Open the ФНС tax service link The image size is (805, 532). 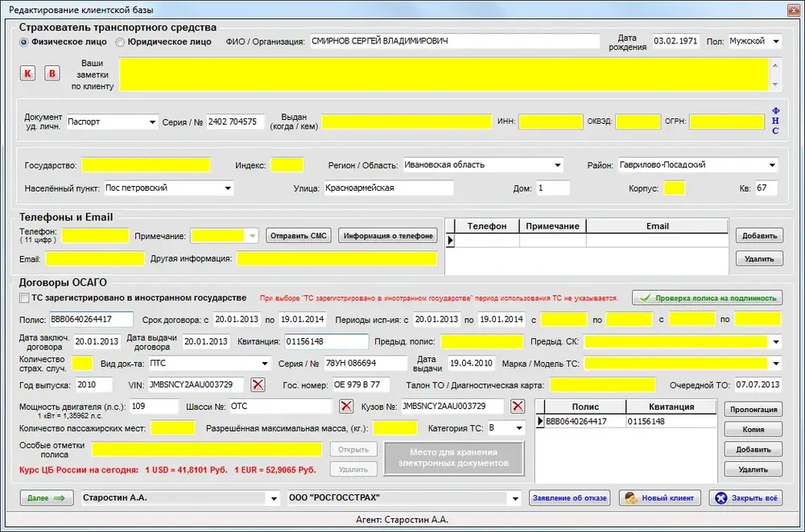775,121
